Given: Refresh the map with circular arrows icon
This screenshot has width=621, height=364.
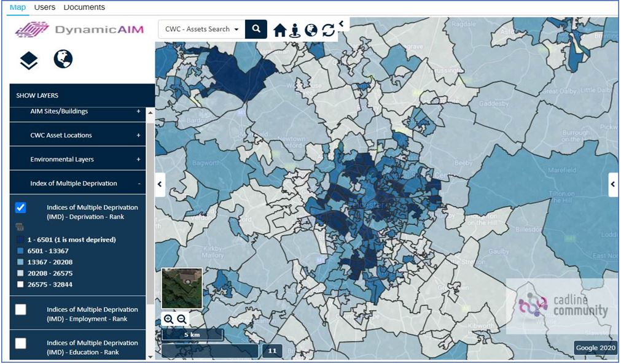Looking at the screenshot, I should tap(329, 30).
